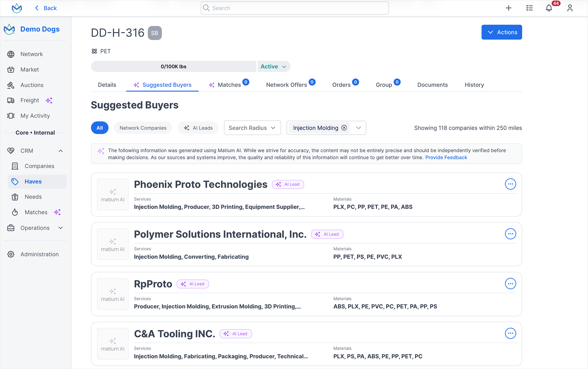588x369 pixels.
Task: Click the Provide Feedback link
Action: tap(446, 157)
